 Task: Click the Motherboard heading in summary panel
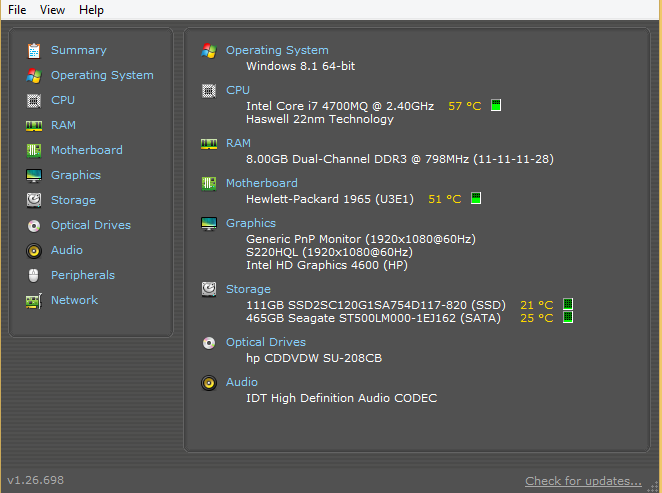(261, 183)
